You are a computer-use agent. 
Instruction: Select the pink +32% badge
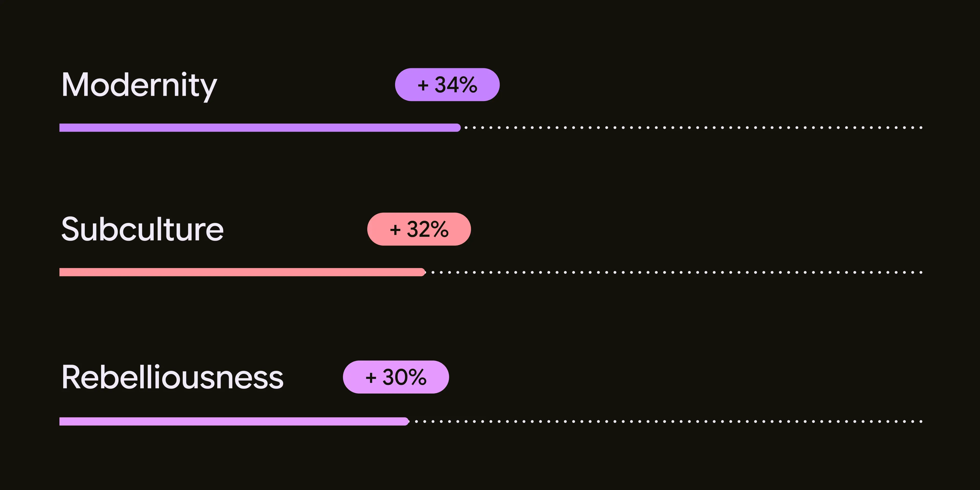point(419,229)
